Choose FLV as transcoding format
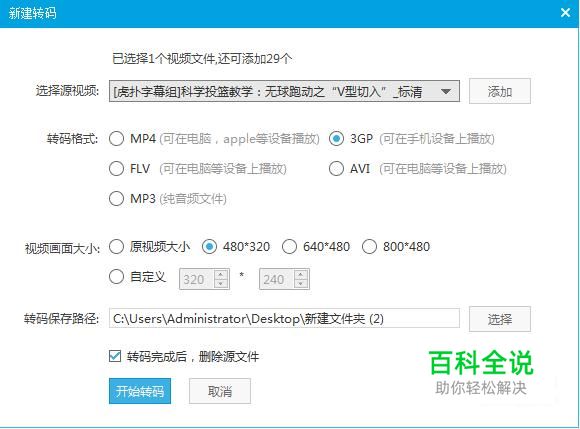Image resolution: width=580 pixels, height=429 pixels. [117, 169]
